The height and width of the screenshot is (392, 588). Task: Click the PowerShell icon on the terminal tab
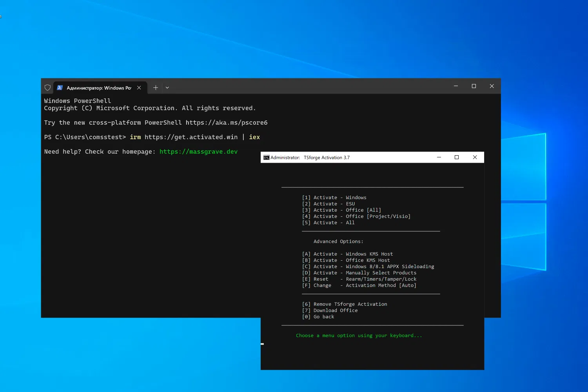coord(60,88)
